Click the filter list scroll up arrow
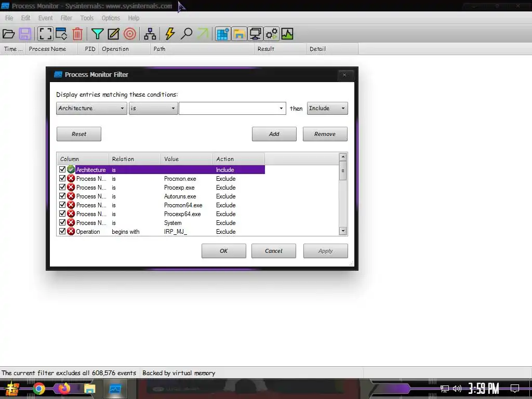Screen dimensions: 532x399 tap(343, 157)
